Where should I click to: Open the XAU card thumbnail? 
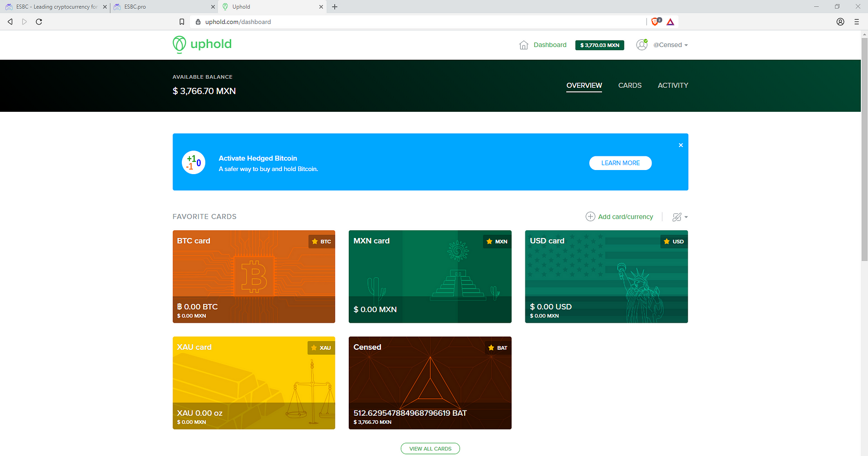coord(254,383)
